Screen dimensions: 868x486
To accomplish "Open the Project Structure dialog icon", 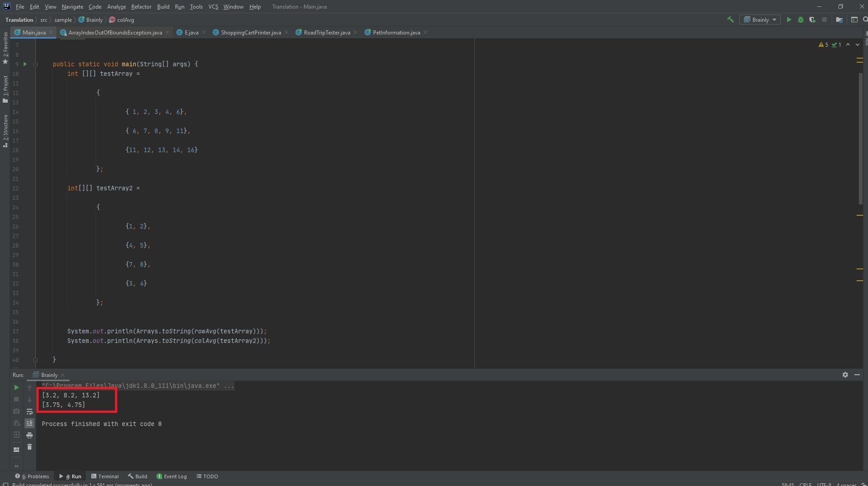I will pyautogui.click(x=839, y=20).
